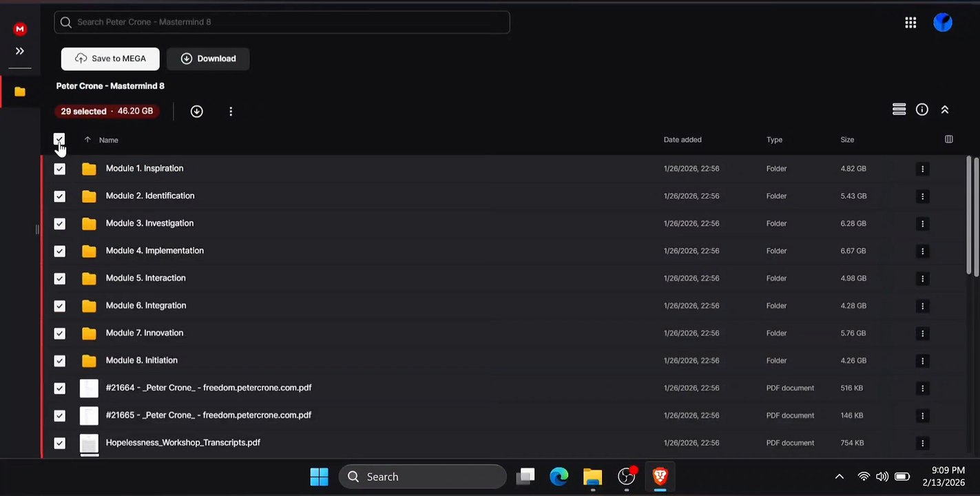Download selected items via circle arrow icon

197,111
